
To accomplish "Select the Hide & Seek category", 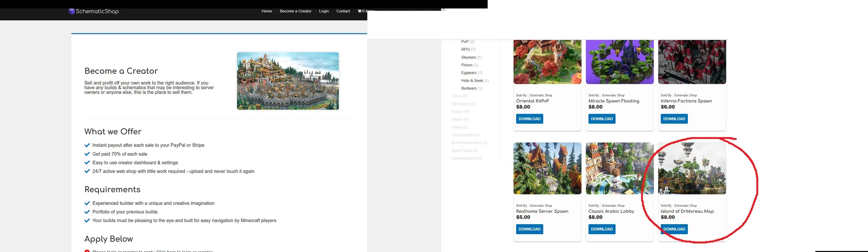I will coord(472,81).
